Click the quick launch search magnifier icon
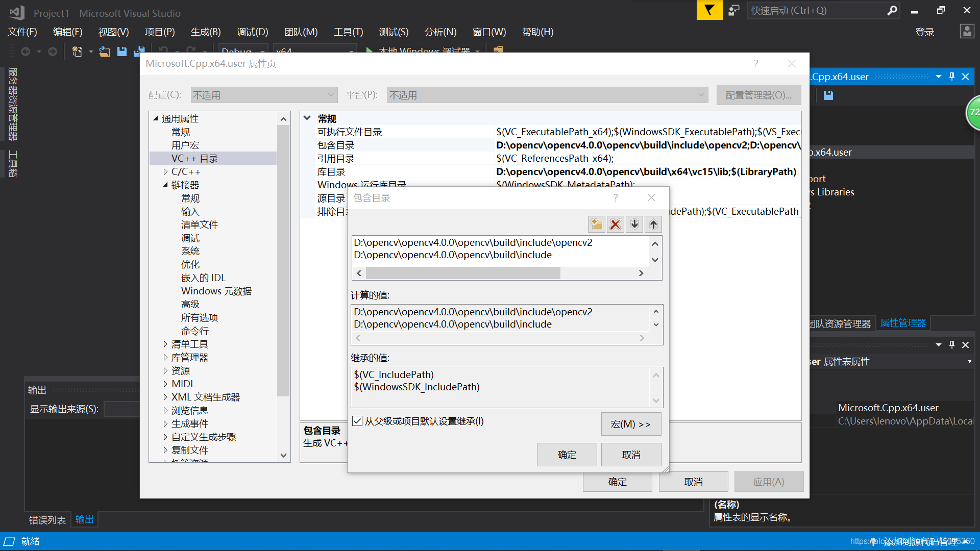This screenshot has height=551, width=980. (892, 10)
